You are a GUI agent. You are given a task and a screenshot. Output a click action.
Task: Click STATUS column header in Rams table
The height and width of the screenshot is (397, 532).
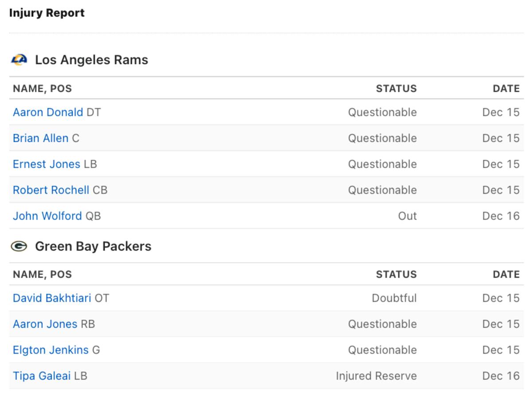tap(396, 89)
